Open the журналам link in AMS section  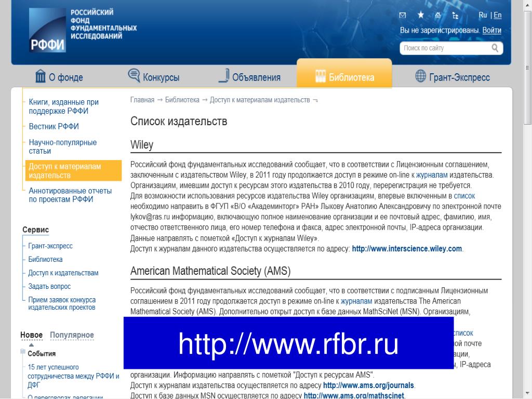356,301
